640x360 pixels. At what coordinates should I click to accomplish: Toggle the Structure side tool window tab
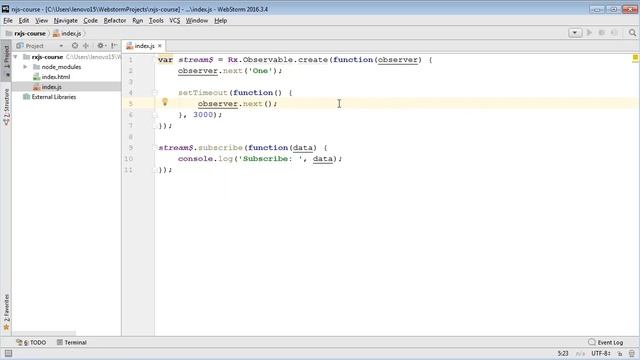[6, 107]
